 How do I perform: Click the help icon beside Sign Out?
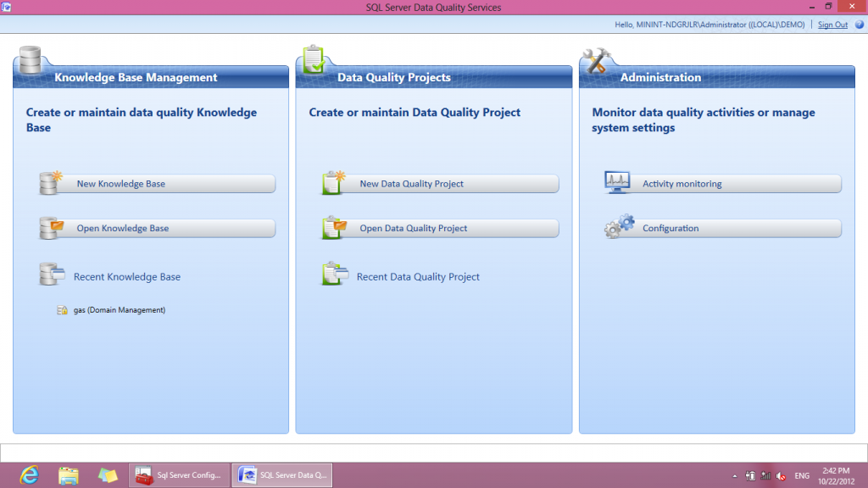point(860,25)
